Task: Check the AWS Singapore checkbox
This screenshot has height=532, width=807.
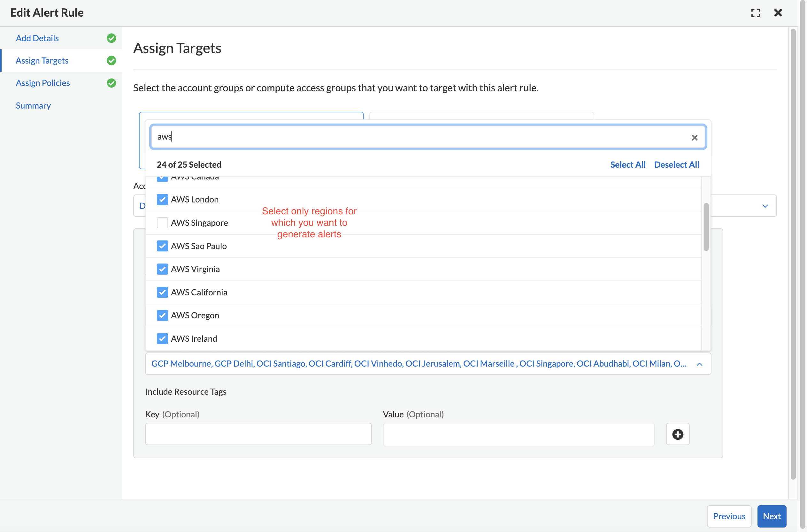Action: pos(162,223)
